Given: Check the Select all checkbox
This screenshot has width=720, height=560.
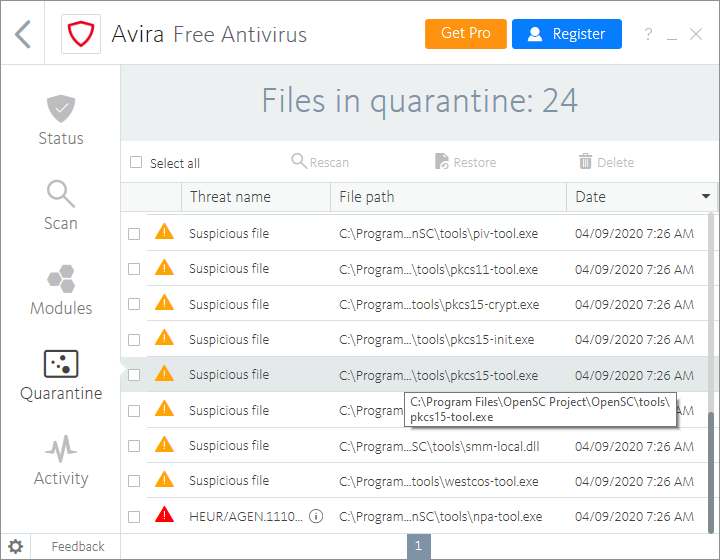Looking at the screenshot, I should 136,162.
